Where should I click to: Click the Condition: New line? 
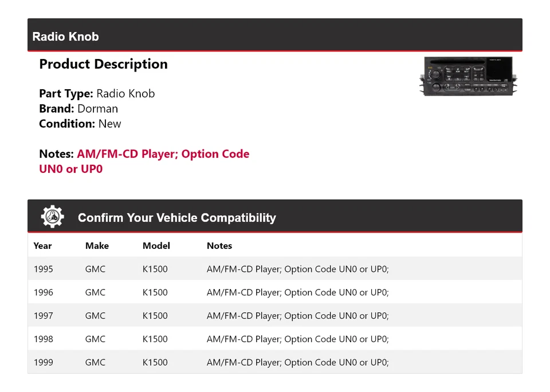[80, 124]
